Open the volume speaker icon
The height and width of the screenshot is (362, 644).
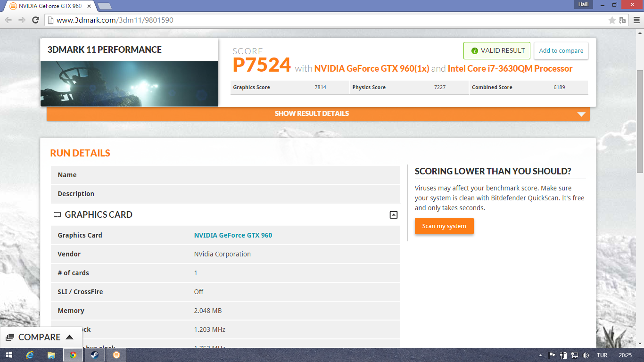point(586,355)
